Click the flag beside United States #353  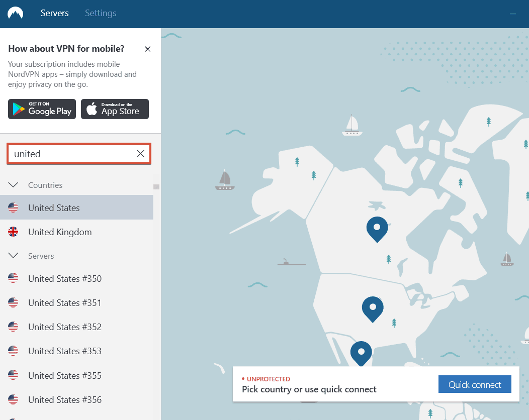[x=13, y=351]
